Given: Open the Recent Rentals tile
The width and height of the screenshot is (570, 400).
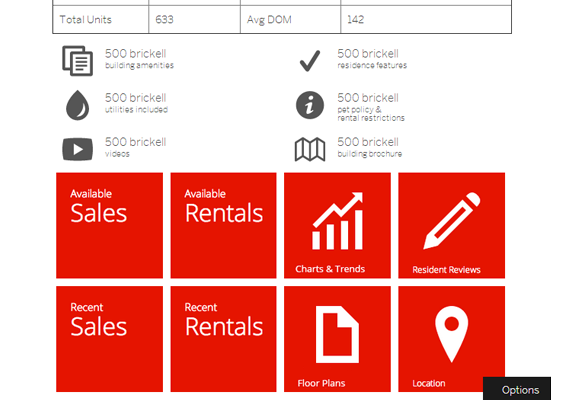Looking at the screenshot, I should click(x=223, y=339).
